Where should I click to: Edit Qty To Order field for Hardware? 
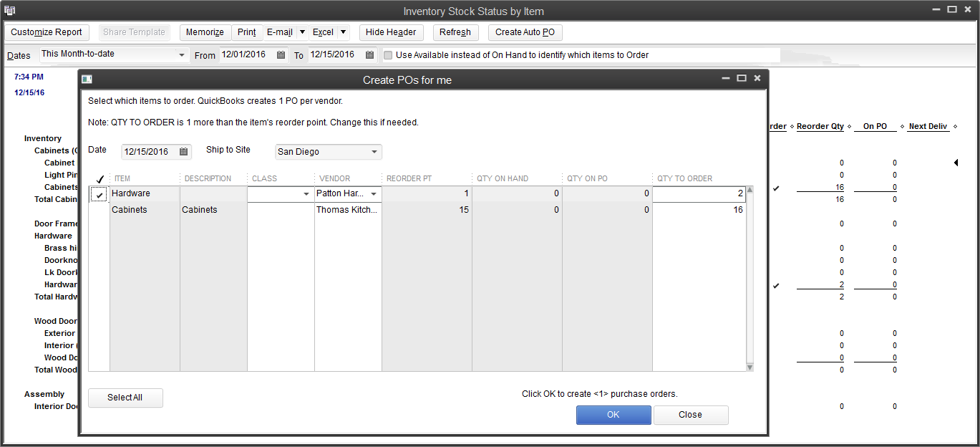[699, 194]
